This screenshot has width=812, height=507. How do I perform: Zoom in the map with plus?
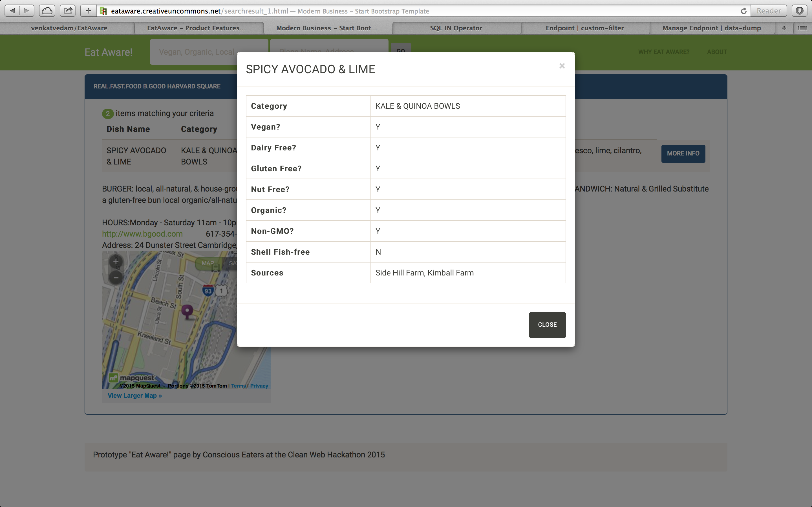(116, 262)
